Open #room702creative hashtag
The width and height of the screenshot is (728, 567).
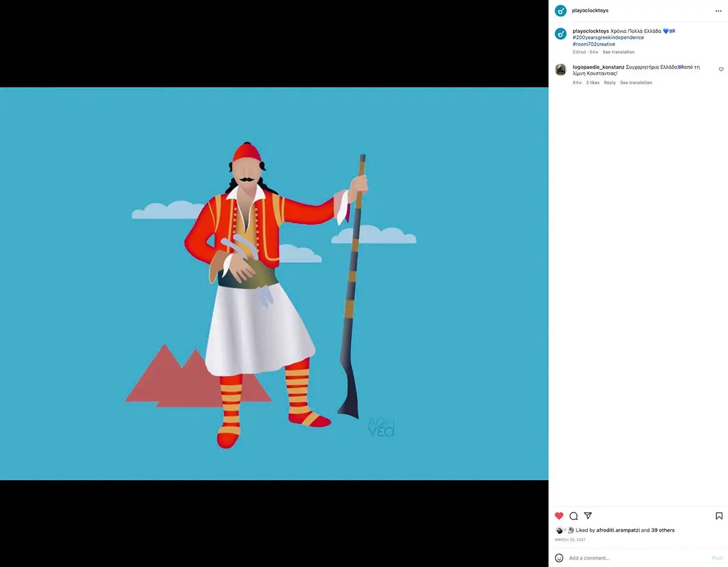click(x=593, y=44)
